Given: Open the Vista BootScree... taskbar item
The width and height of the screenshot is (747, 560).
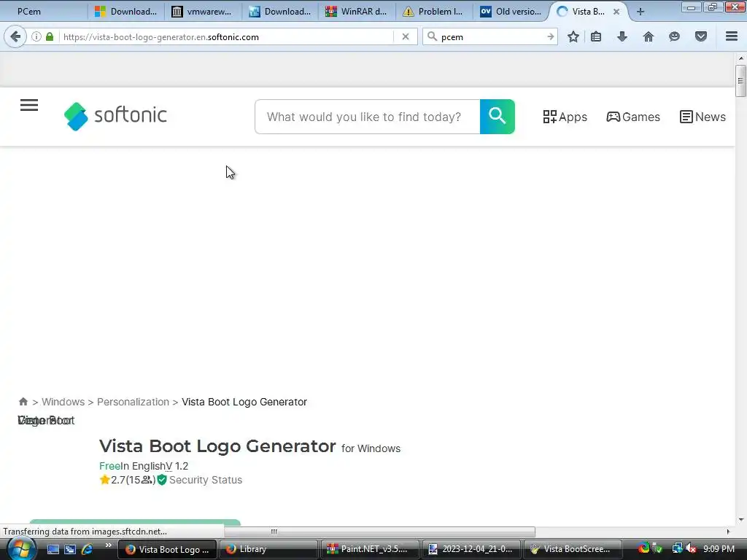Looking at the screenshot, I should [x=573, y=549].
